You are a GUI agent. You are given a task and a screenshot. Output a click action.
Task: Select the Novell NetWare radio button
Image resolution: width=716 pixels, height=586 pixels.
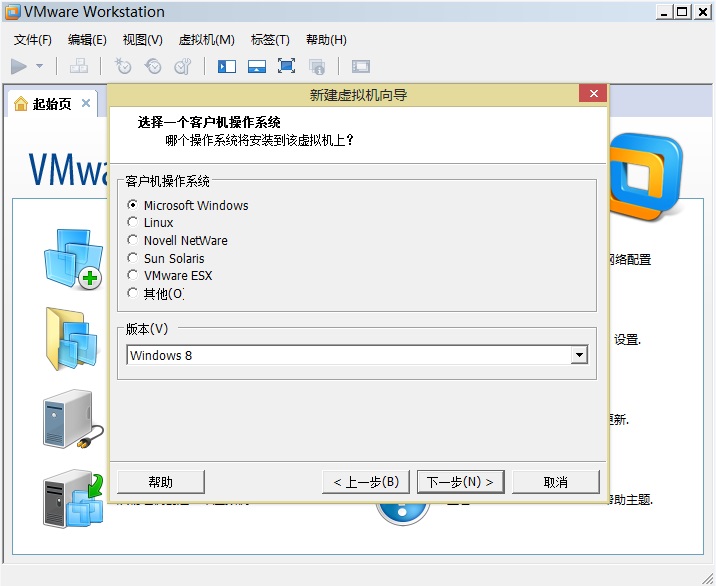point(132,240)
